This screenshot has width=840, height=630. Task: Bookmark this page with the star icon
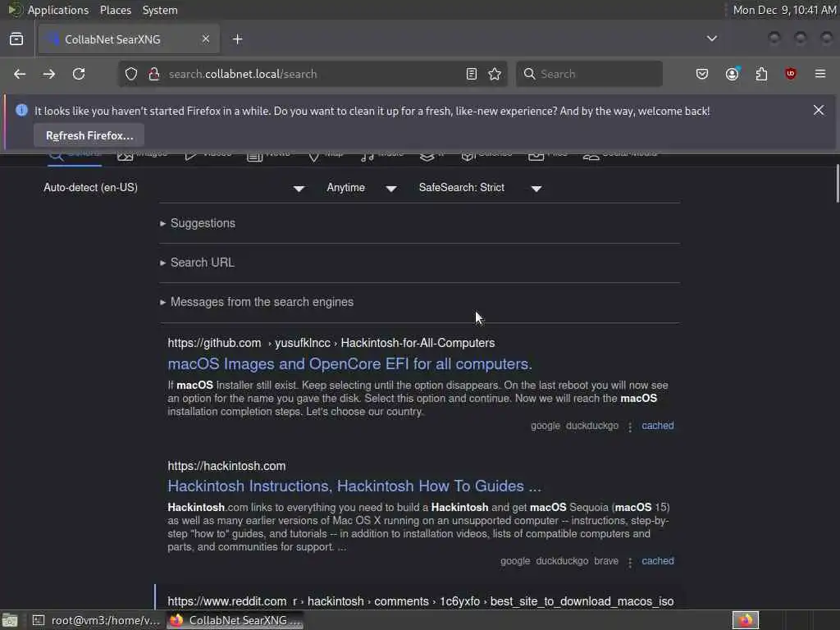coord(495,74)
